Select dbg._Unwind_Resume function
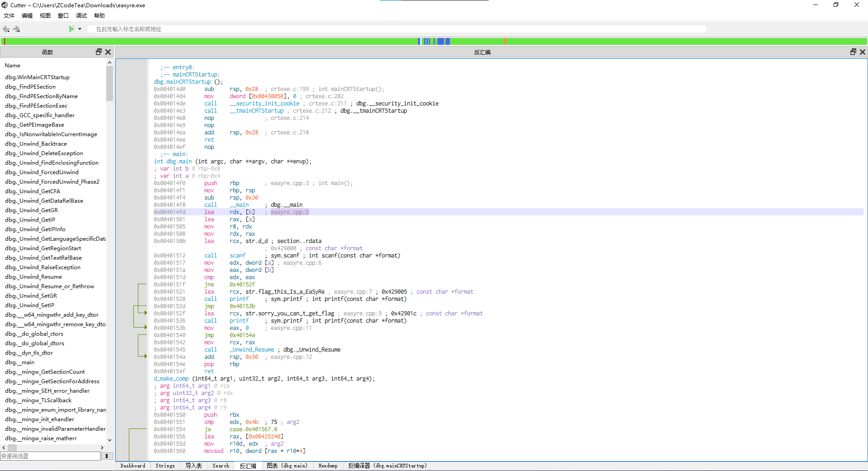This screenshot has height=471, width=868. [x=33, y=277]
